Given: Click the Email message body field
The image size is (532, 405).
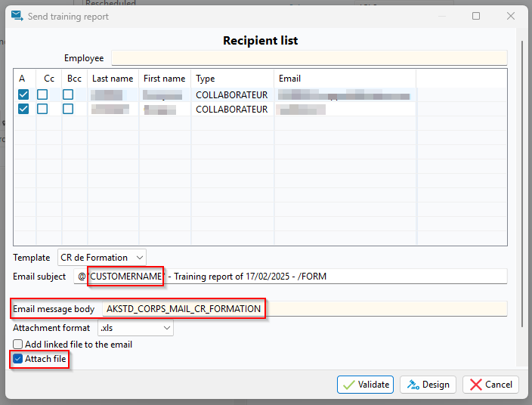Looking at the screenshot, I should point(378,308).
